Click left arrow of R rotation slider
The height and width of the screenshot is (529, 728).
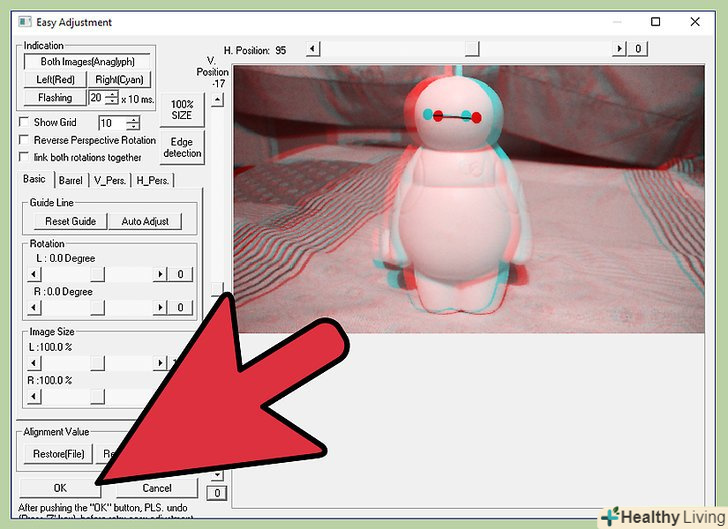(x=34, y=307)
